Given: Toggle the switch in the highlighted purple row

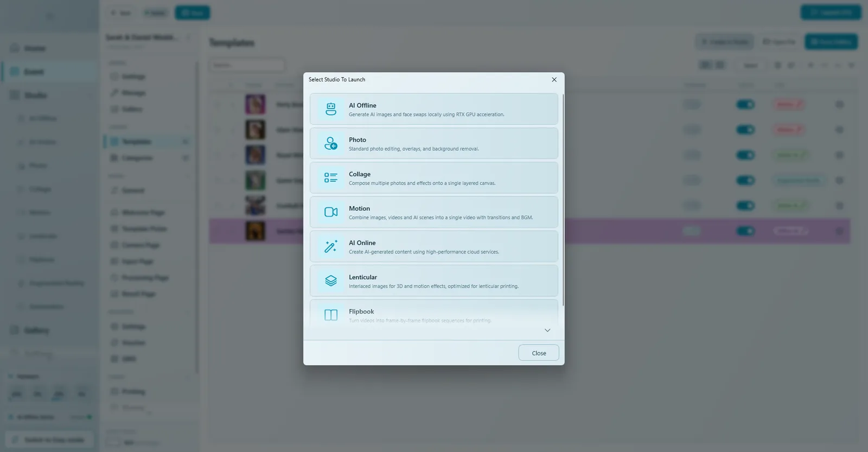Looking at the screenshot, I should coord(745,231).
